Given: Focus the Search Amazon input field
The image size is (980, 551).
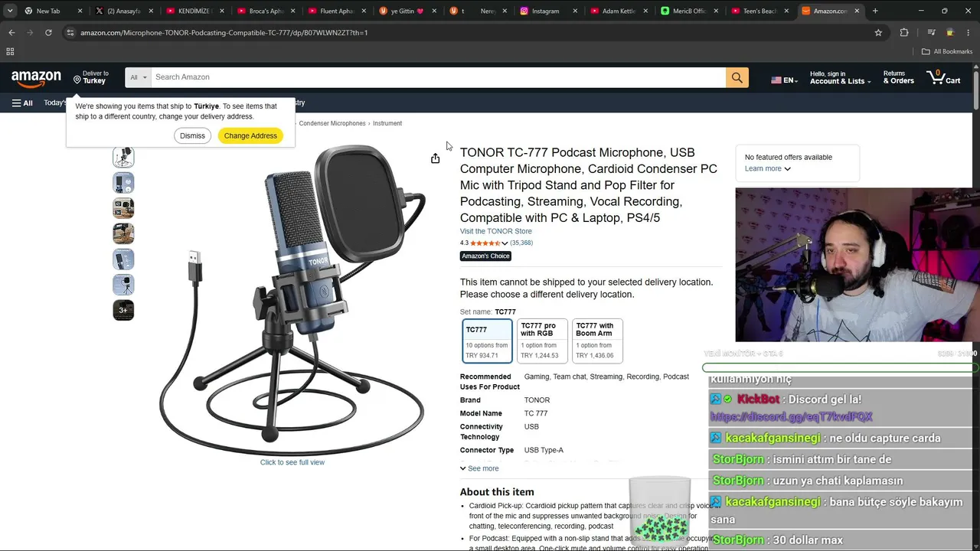Looking at the screenshot, I should 438,77.
